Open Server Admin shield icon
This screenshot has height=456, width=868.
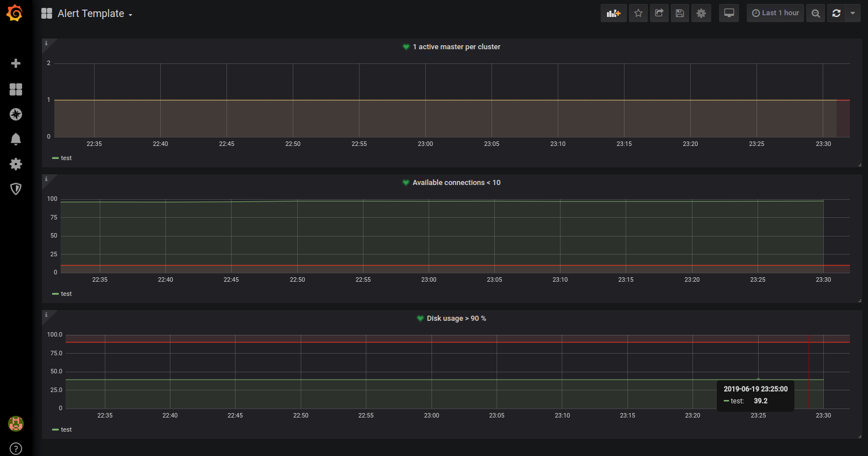pyautogui.click(x=16, y=189)
